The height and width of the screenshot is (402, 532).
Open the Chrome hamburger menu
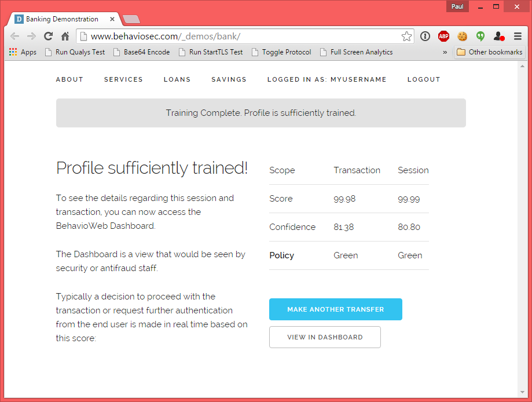pos(518,36)
